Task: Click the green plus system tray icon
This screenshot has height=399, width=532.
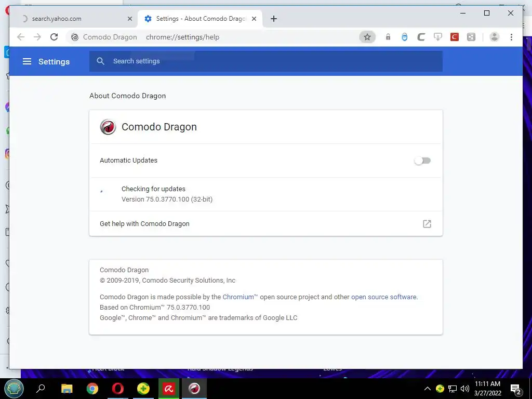Action: pos(440,389)
